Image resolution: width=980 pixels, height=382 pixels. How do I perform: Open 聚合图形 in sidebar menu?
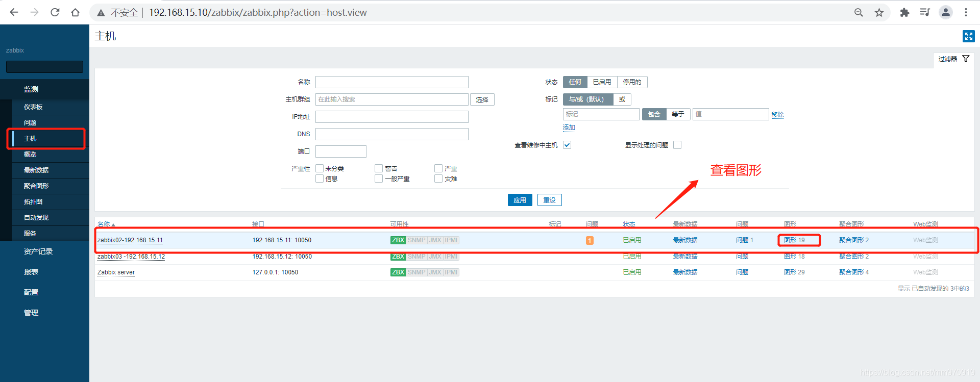click(36, 186)
